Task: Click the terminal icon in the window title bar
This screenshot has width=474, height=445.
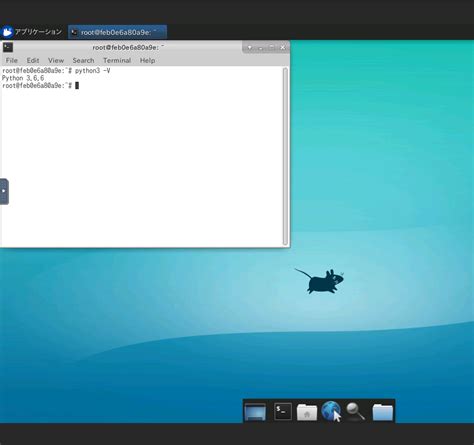Action: [x=8, y=47]
